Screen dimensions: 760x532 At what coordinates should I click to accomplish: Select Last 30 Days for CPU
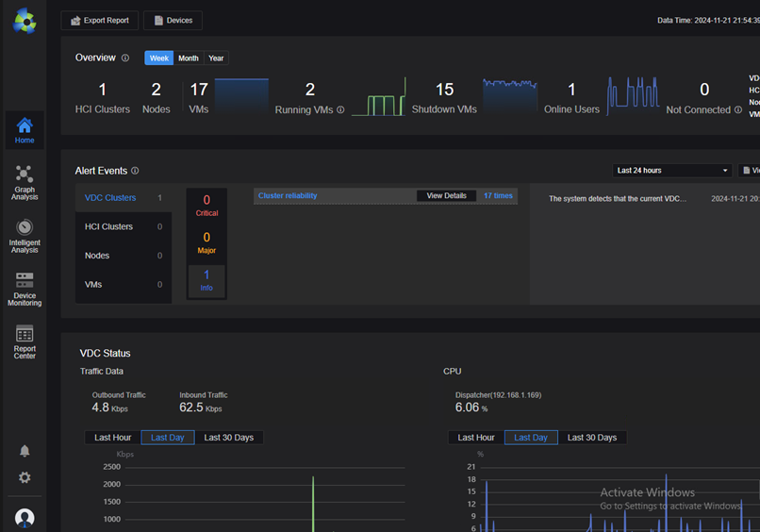coord(592,438)
